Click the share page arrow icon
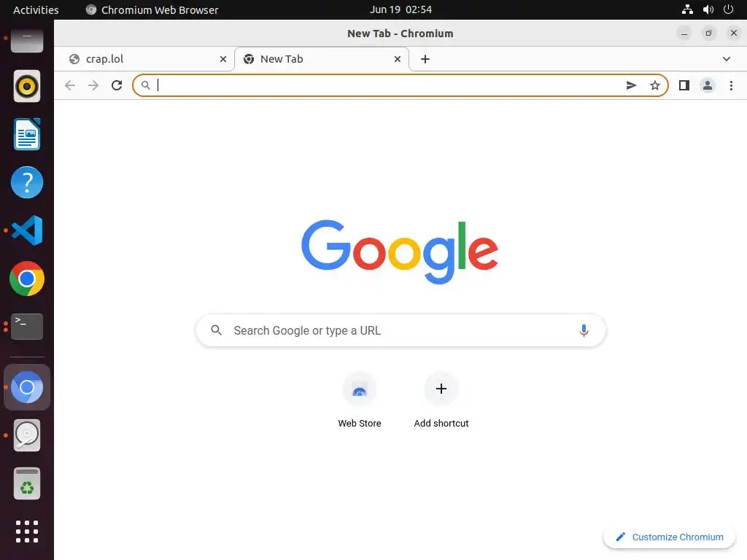The width and height of the screenshot is (747, 560). (x=631, y=85)
